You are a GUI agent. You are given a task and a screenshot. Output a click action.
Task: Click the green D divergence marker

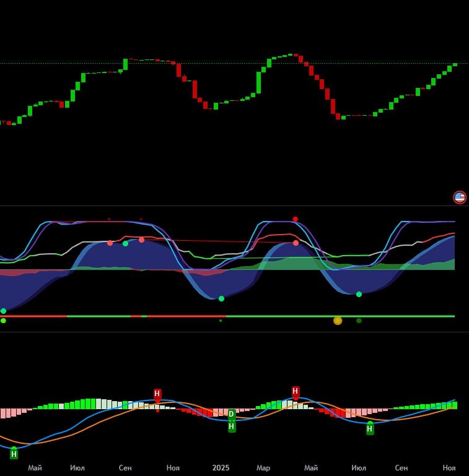click(x=232, y=413)
